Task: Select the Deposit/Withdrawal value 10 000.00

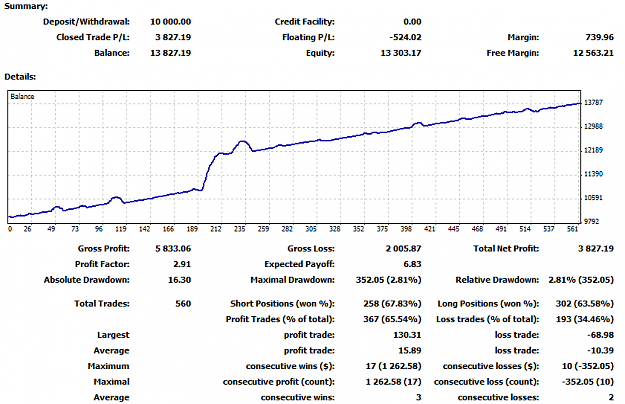Action: coord(170,22)
